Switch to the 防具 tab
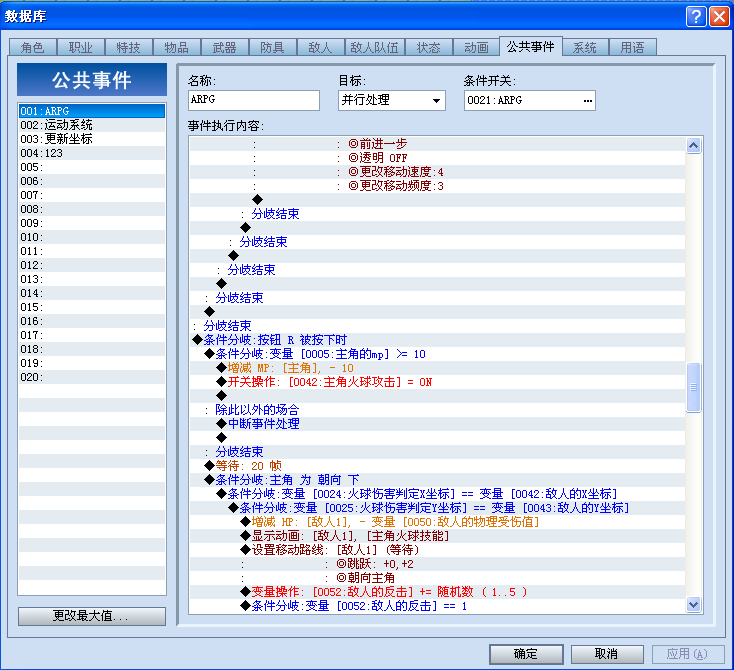This screenshot has width=734, height=670. pos(272,47)
